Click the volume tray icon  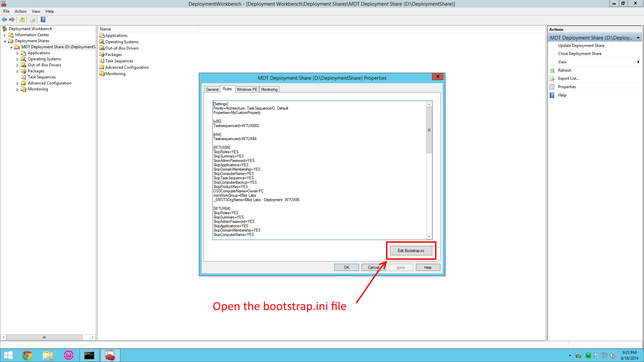(x=612, y=355)
